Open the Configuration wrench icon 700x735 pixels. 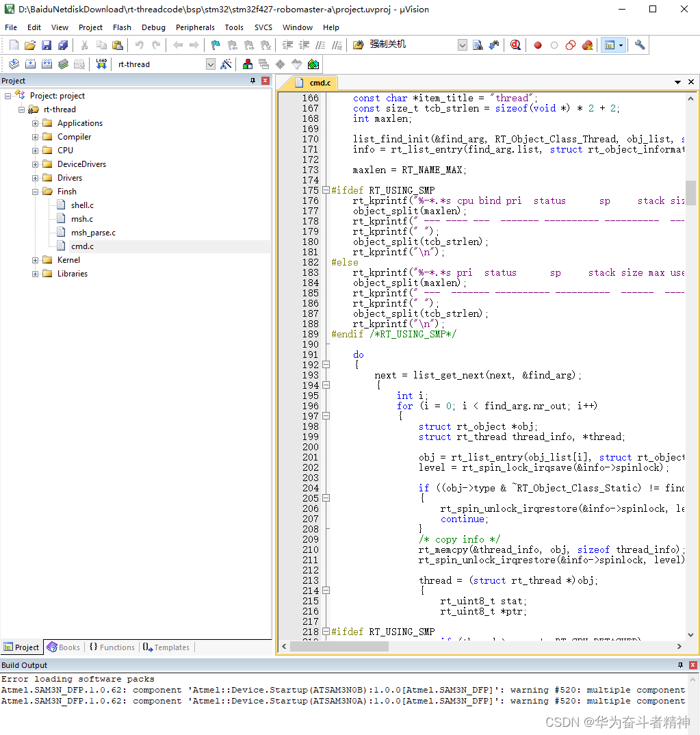(x=638, y=45)
